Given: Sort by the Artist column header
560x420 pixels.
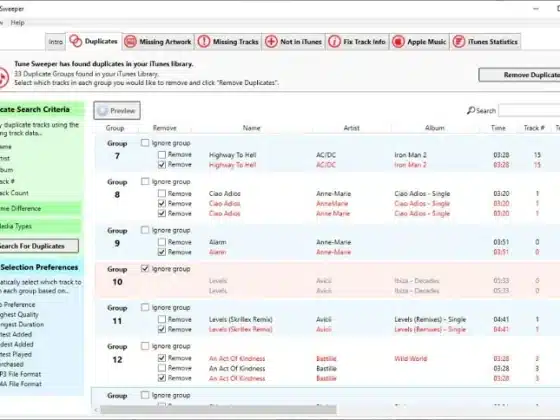Looking at the screenshot, I should [x=351, y=128].
